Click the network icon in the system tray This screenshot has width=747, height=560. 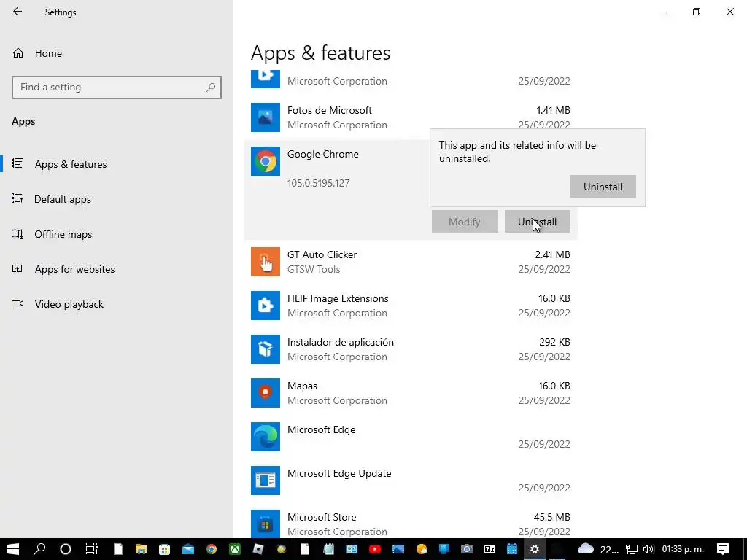(x=631, y=550)
